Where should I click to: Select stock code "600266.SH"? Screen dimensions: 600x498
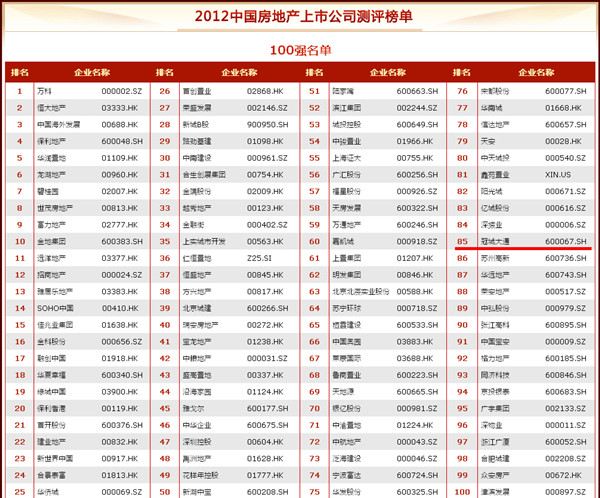pyautogui.click(x=267, y=308)
